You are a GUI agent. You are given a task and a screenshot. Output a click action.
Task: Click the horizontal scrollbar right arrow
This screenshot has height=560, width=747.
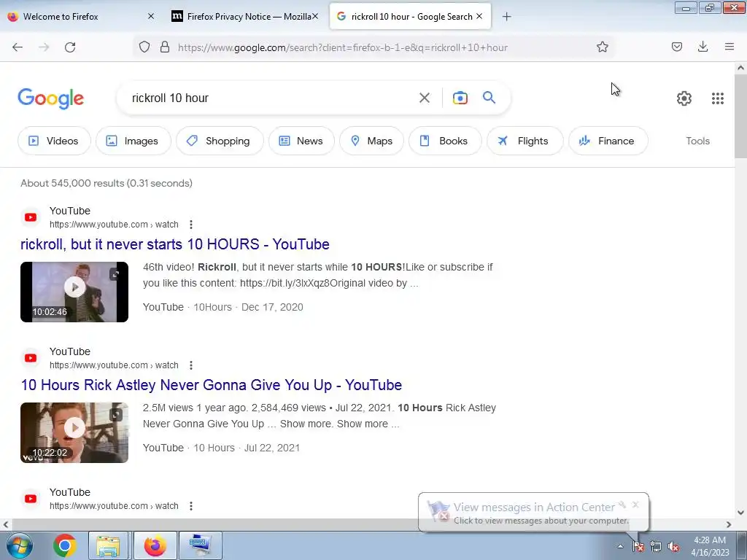click(729, 524)
